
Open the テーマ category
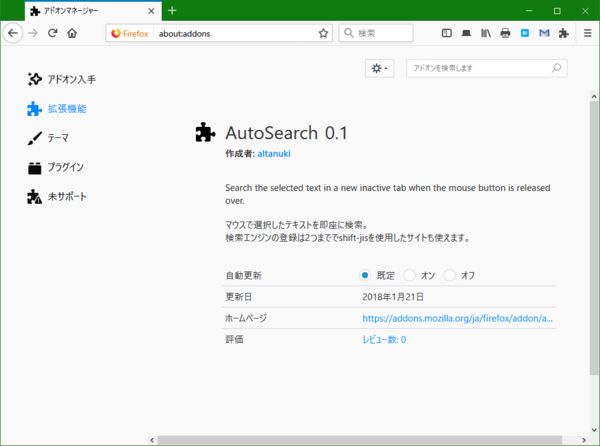coord(48,138)
